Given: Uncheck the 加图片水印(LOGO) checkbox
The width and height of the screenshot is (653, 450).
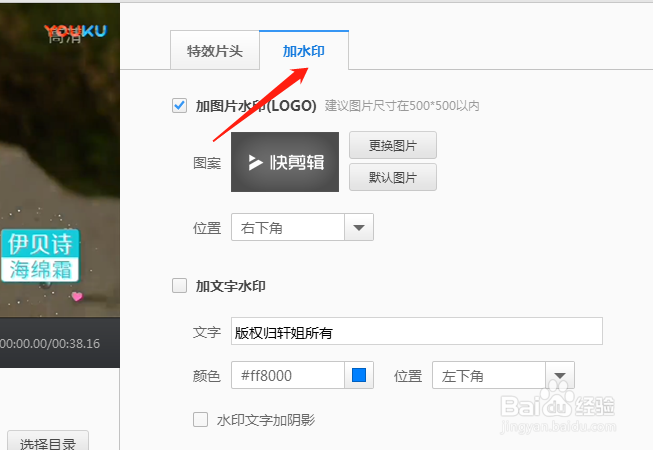Looking at the screenshot, I should pos(179,105).
